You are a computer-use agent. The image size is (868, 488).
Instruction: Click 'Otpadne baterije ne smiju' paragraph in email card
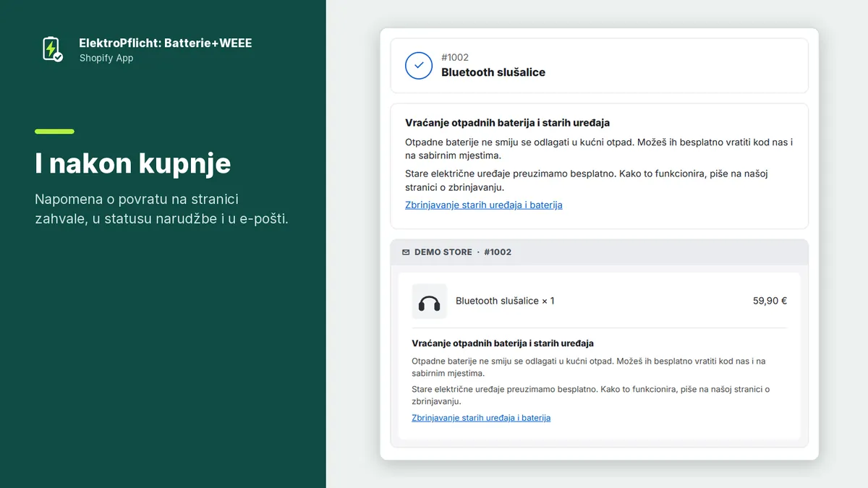pyautogui.click(x=588, y=367)
